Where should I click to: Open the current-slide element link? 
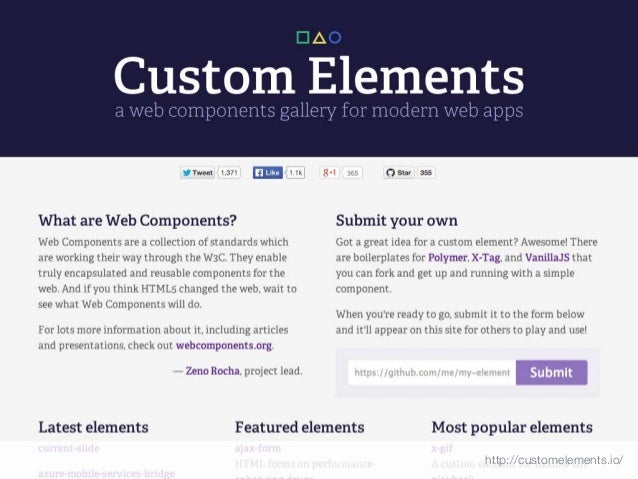coord(69,448)
